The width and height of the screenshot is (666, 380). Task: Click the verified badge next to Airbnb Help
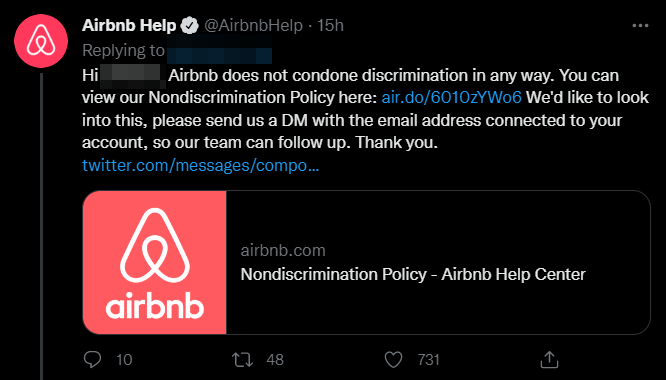pos(189,26)
